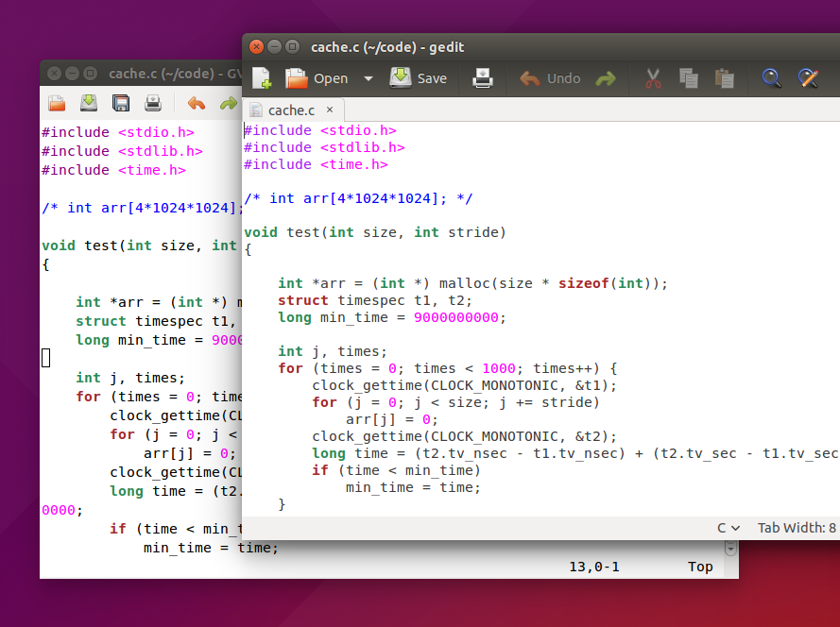The height and width of the screenshot is (627, 840).
Task: Open the Tab Width: 8 dropdown
Action: coord(797,528)
